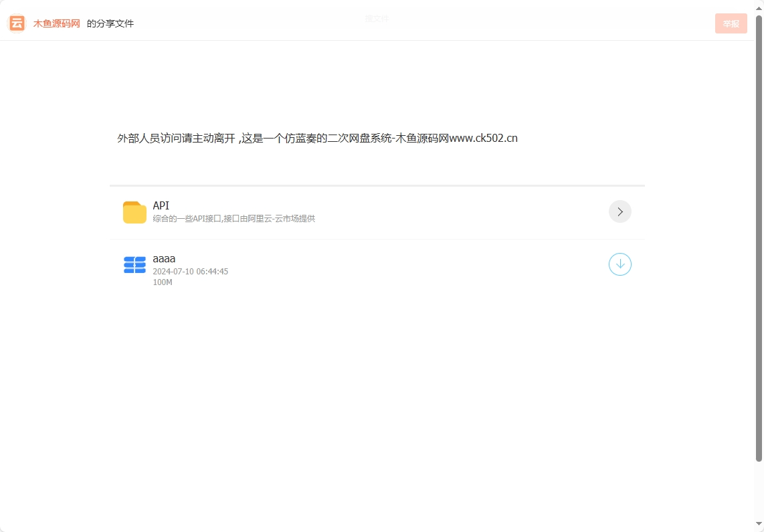
Task: Focus the 搜文件 search field
Action: pos(377,19)
